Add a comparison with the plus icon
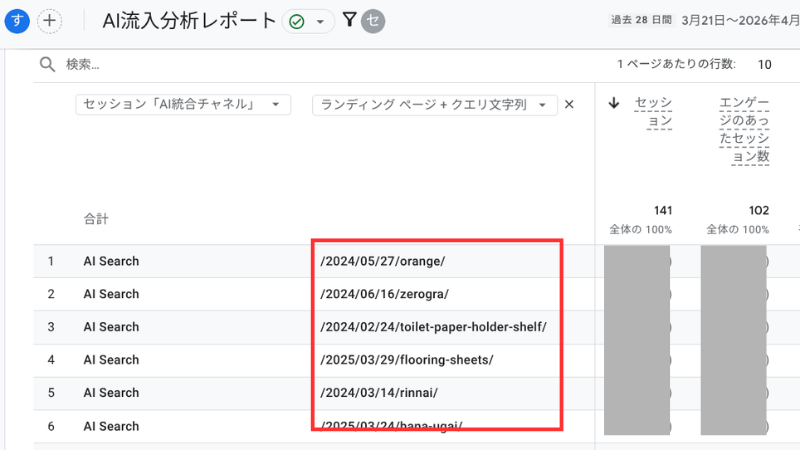Screen dimensions: 800x450 coord(49,21)
